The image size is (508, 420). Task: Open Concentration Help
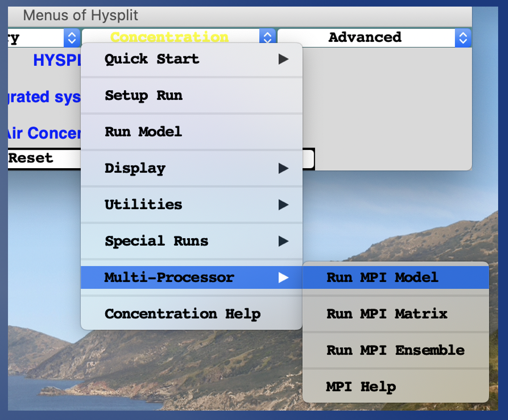192,314
